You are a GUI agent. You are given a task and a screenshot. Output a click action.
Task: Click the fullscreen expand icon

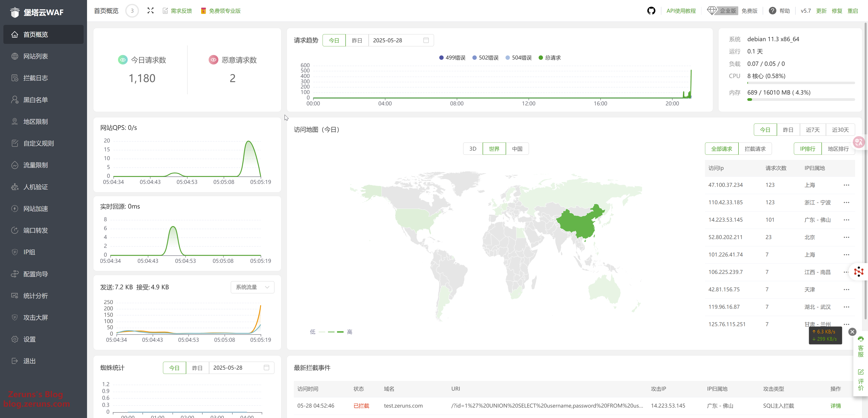(x=150, y=11)
